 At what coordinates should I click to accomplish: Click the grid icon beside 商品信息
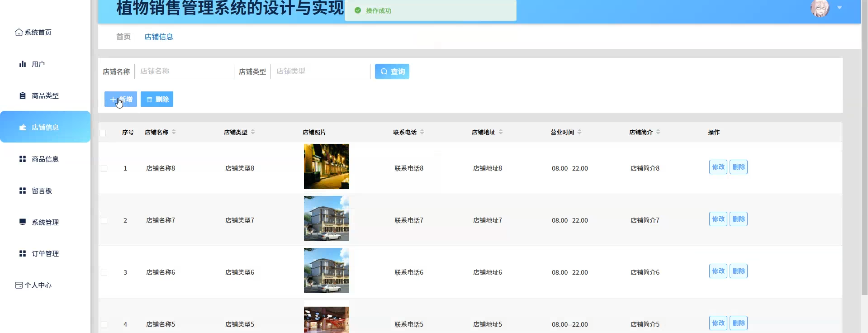click(23, 159)
